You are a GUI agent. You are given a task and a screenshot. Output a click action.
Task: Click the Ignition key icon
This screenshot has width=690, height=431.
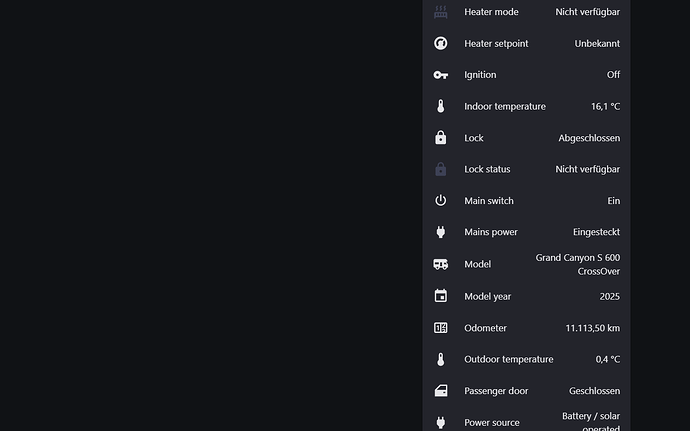[440, 75]
